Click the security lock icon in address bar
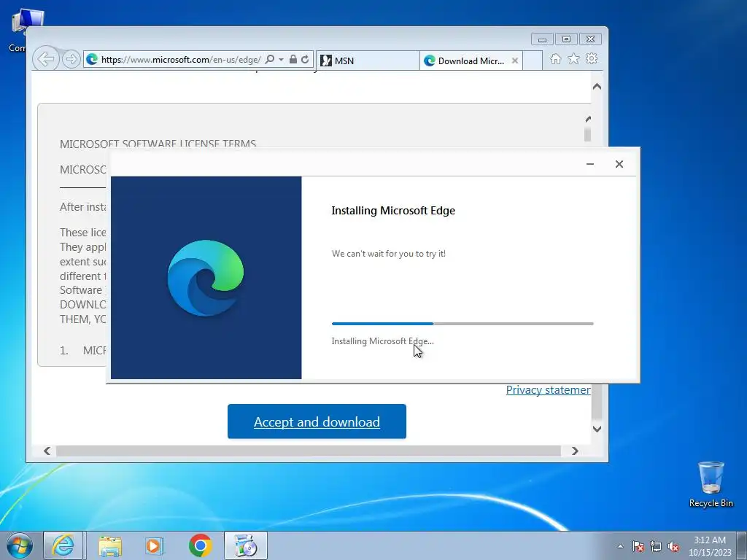 tap(293, 60)
